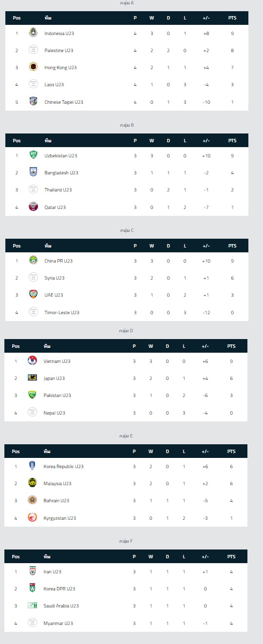Click the China PR U23 team crest
Screen dimensions: 263x644
pos(33,261)
